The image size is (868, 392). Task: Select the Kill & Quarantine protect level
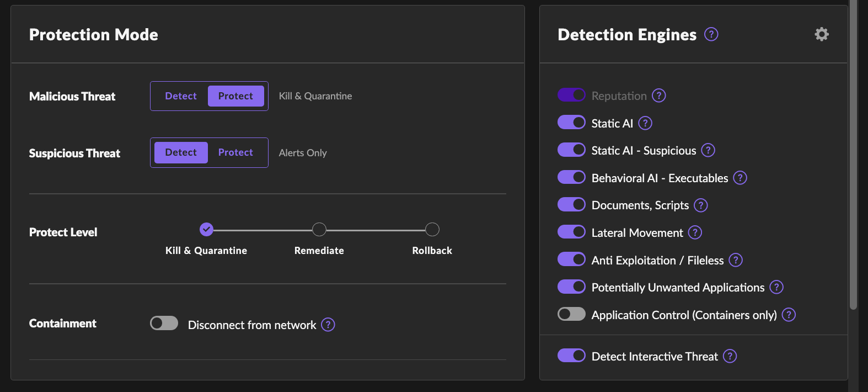coord(206,229)
